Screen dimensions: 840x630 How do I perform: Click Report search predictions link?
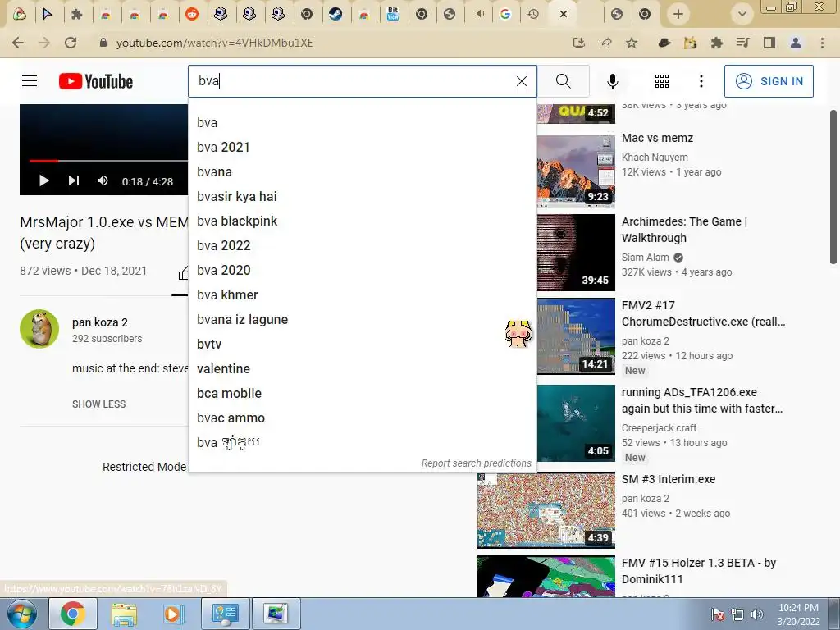(x=477, y=463)
